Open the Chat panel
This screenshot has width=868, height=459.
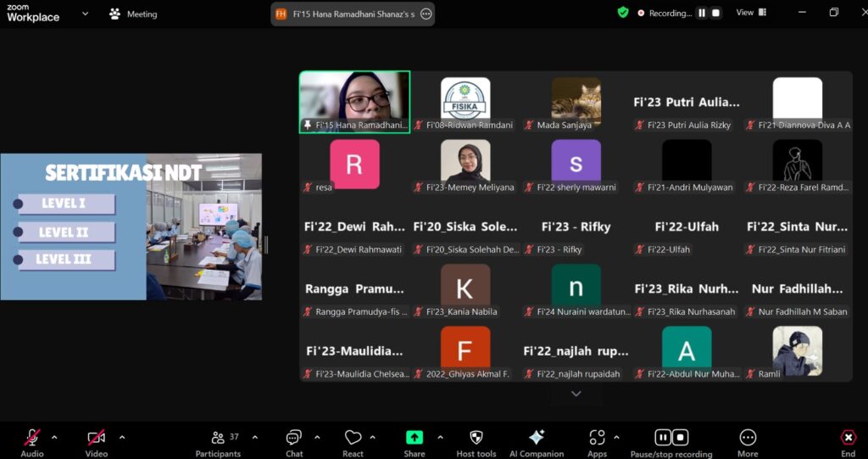(x=294, y=438)
